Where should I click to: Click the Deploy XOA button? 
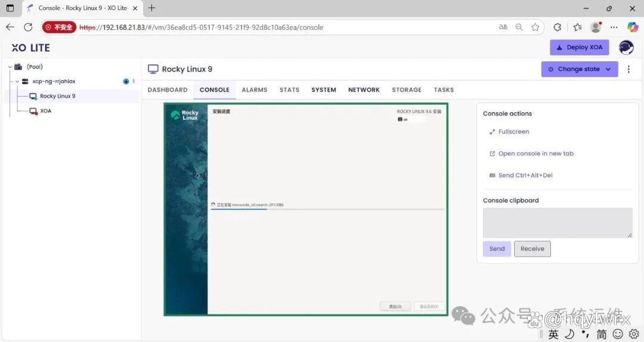click(x=580, y=47)
